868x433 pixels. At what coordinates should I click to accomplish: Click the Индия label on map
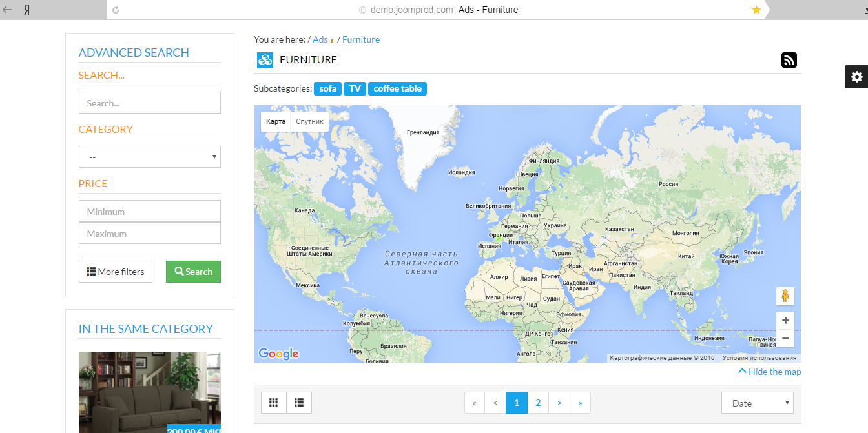[642, 287]
